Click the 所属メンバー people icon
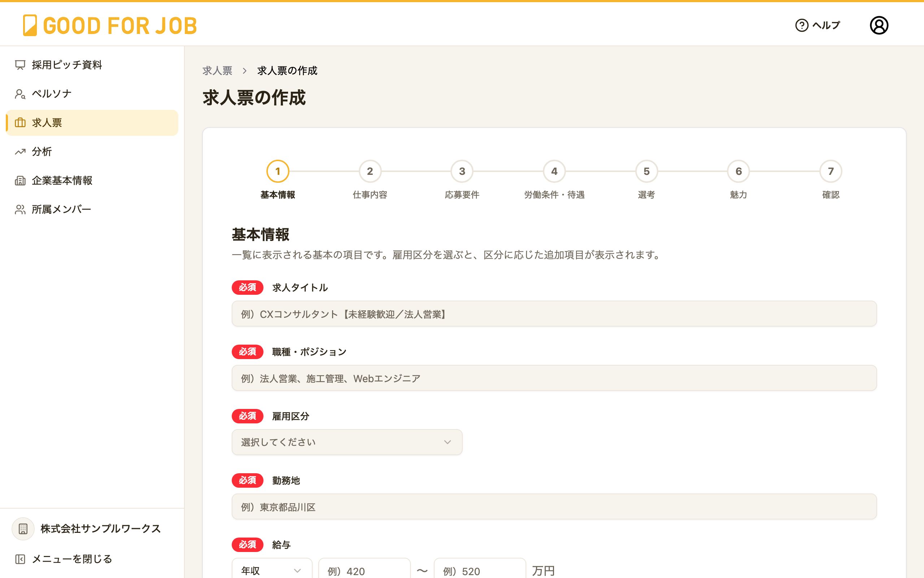 tap(20, 210)
